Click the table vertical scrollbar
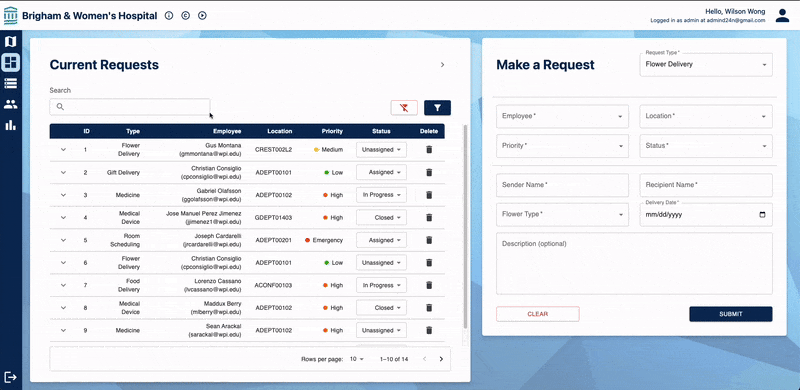The width and height of the screenshot is (800, 390). click(465, 226)
